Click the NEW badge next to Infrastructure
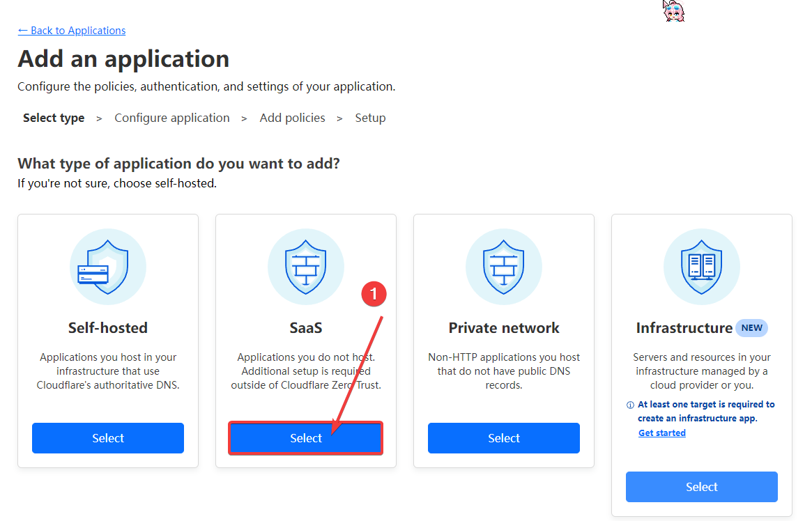The height and width of the screenshot is (521, 812). tap(751, 327)
